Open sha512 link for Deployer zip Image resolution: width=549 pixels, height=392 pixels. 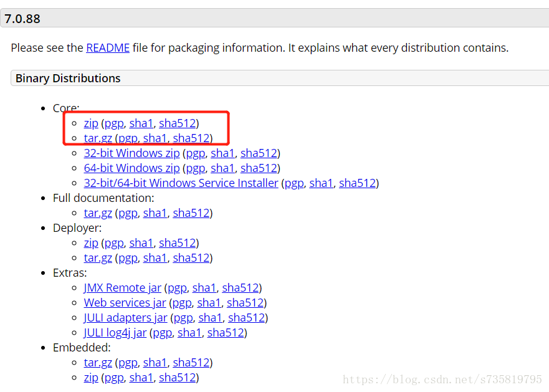[177, 243]
